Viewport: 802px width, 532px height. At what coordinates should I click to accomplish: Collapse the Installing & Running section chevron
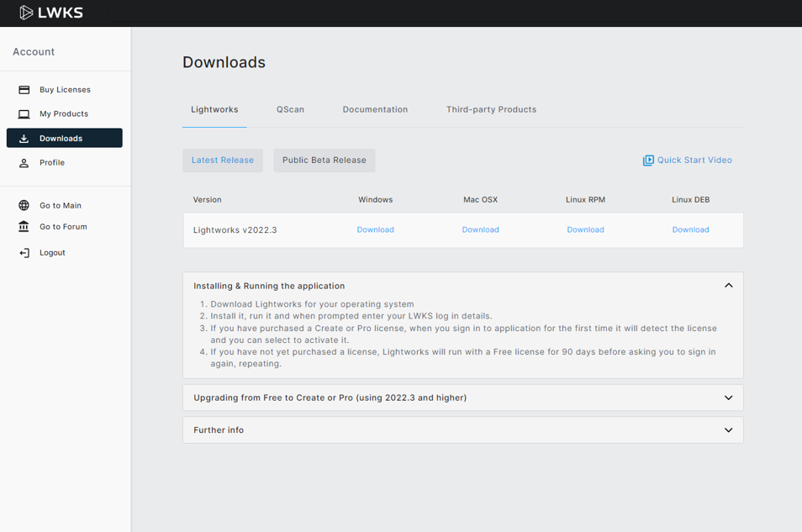(728, 286)
